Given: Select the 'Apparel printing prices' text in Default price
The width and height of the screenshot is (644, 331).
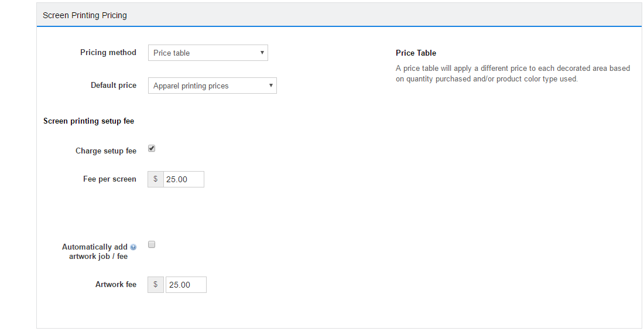Looking at the screenshot, I should tap(191, 86).
